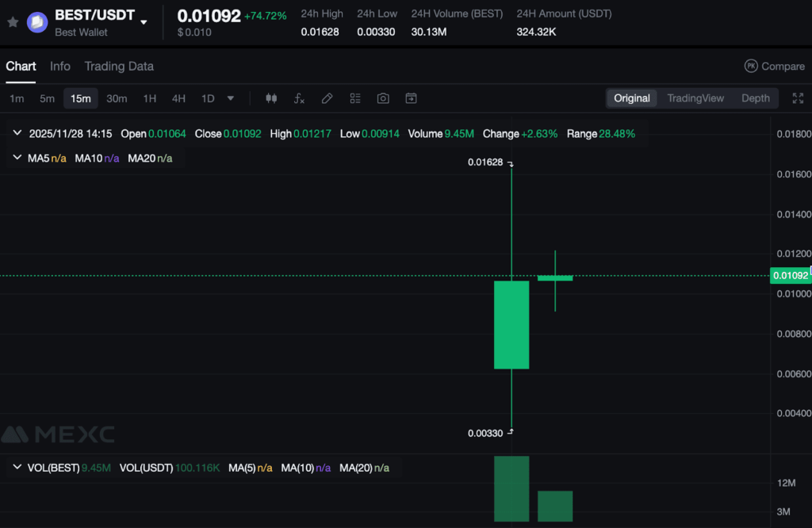The image size is (812, 528).
Task: Switch chart view to Depth
Action: 755,98
